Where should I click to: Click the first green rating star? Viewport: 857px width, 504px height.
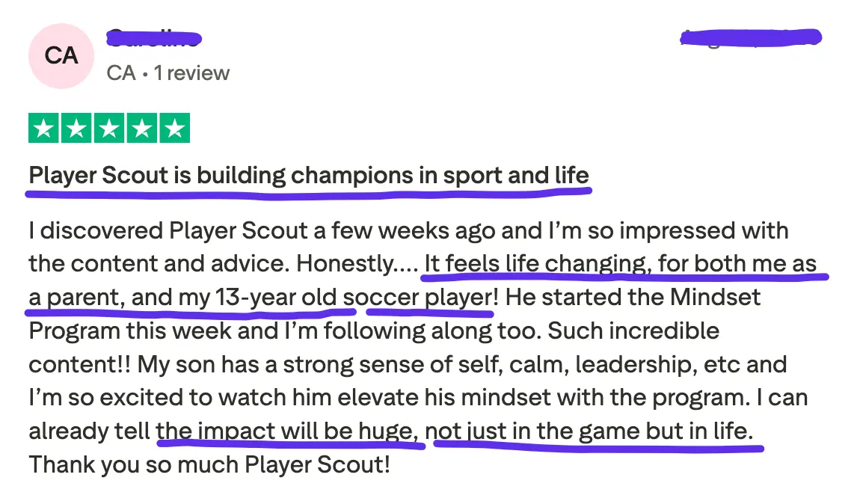[43, 128]
